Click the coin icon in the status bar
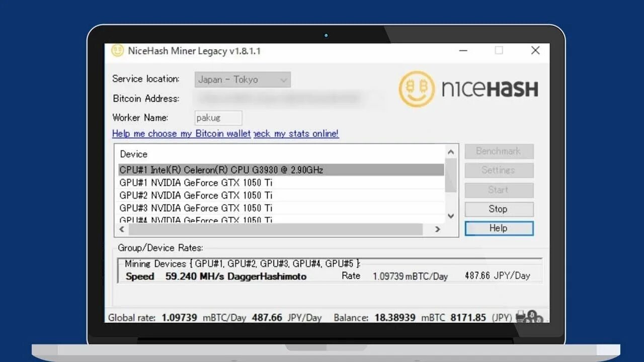 pos(529,317)
